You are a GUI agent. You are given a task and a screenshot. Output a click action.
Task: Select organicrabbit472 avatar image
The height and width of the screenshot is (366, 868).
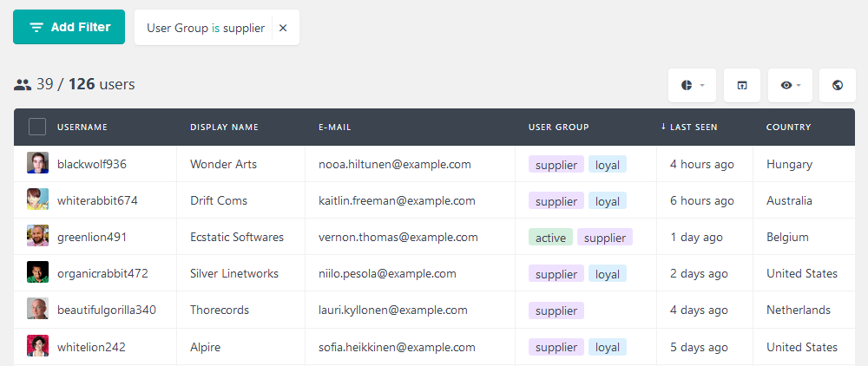pyautogui.click(x=37, y=272)
